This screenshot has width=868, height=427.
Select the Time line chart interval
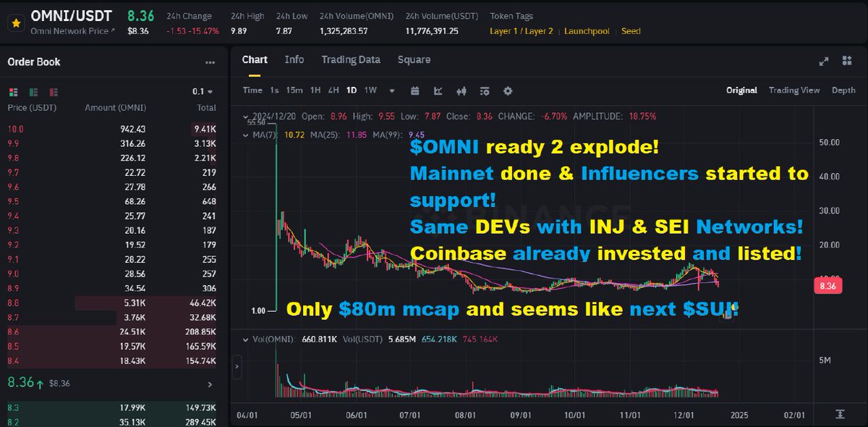252,90
